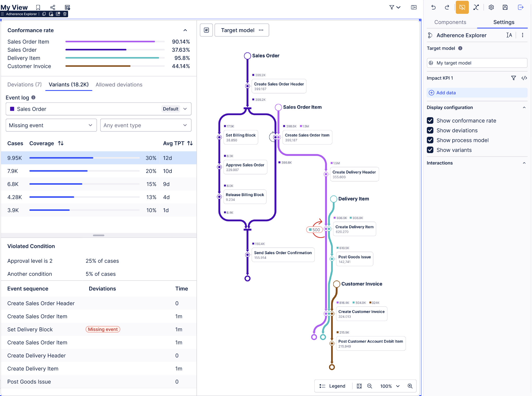Viewport: 532px width, 396px height.
Task: Click the Add data button
Action: pos(446,93)
